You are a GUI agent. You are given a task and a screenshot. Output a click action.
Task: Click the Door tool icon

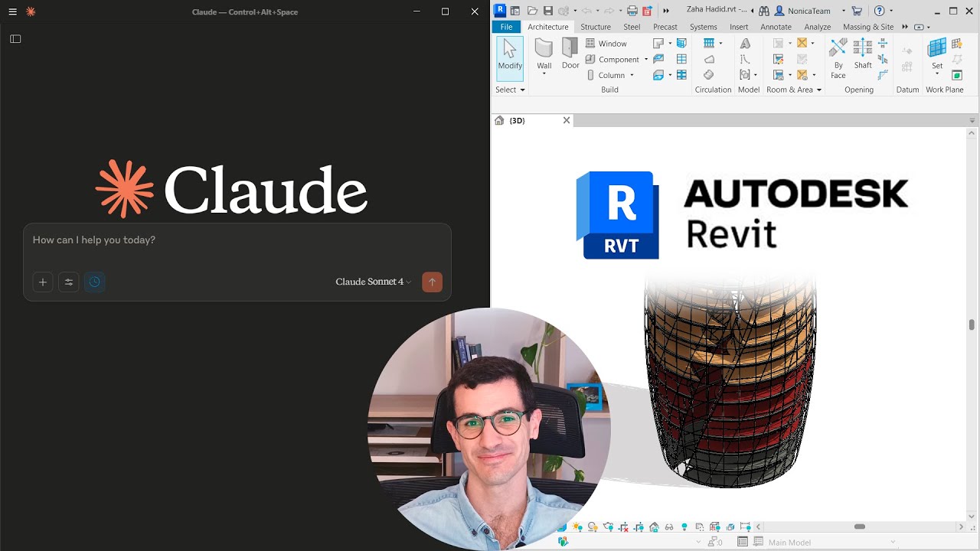[570, 47]
